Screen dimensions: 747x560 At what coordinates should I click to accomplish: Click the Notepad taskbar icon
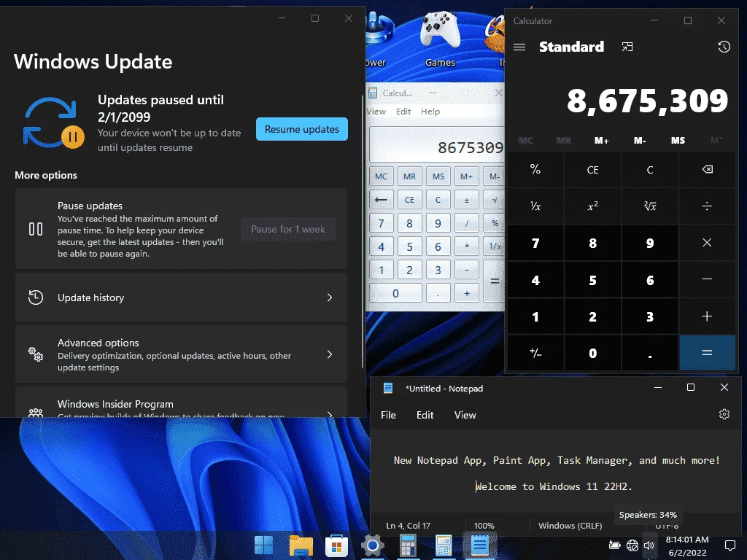[480, 545]
